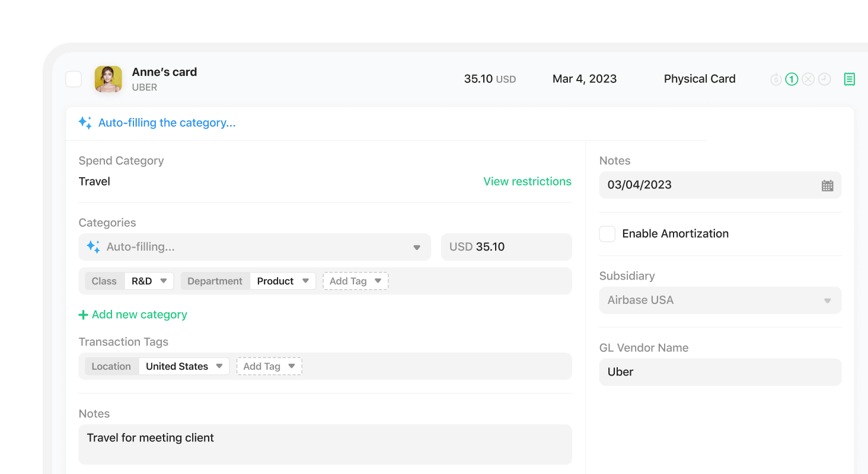The height and width of the screenshot is (474, 868).
Task: Click Add Tag in the Categories row
Action: (355, 281)
